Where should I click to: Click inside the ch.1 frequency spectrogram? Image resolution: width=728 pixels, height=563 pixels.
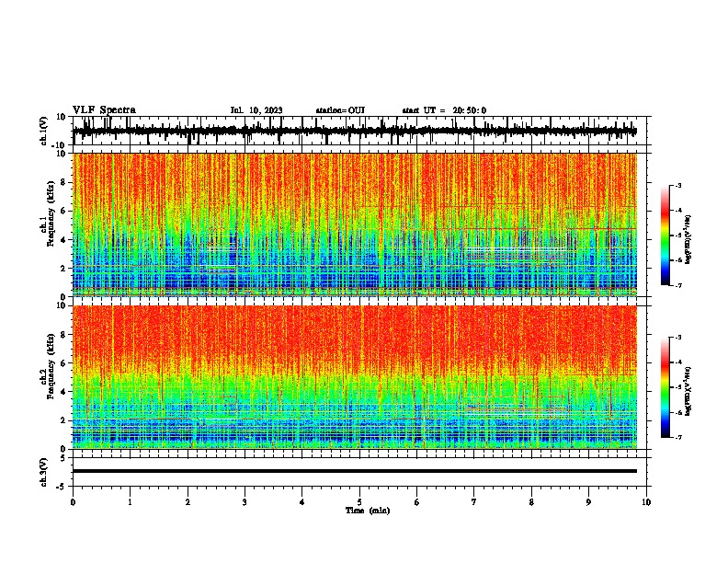click(355, 224)
